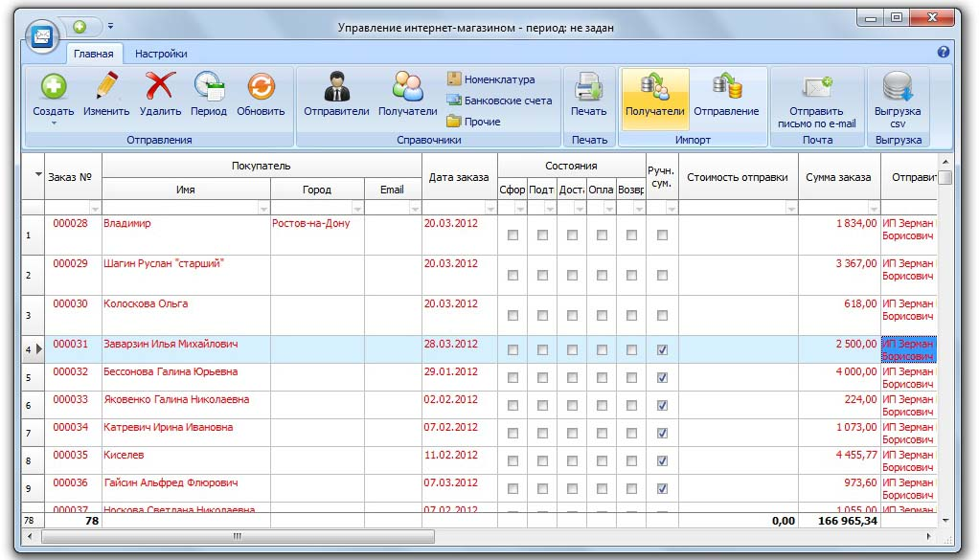Select the Главная ribbon tab
This screenshot has width=979, height=560.
pyautogui.click(x=94, y=55)
